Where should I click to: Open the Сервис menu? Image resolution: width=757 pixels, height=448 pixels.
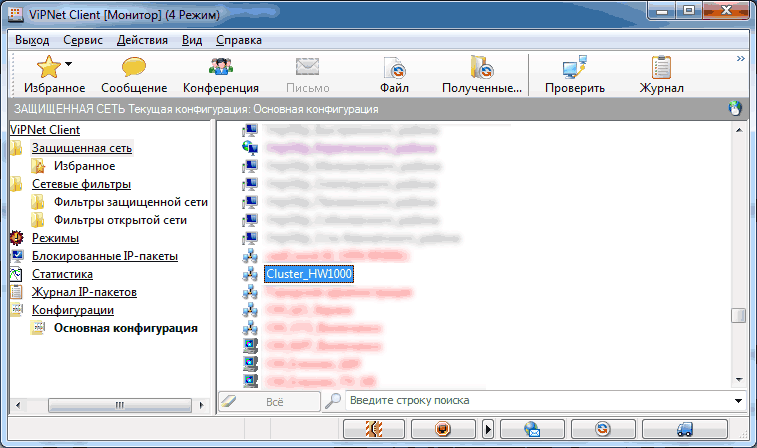[x=83, y=40]
